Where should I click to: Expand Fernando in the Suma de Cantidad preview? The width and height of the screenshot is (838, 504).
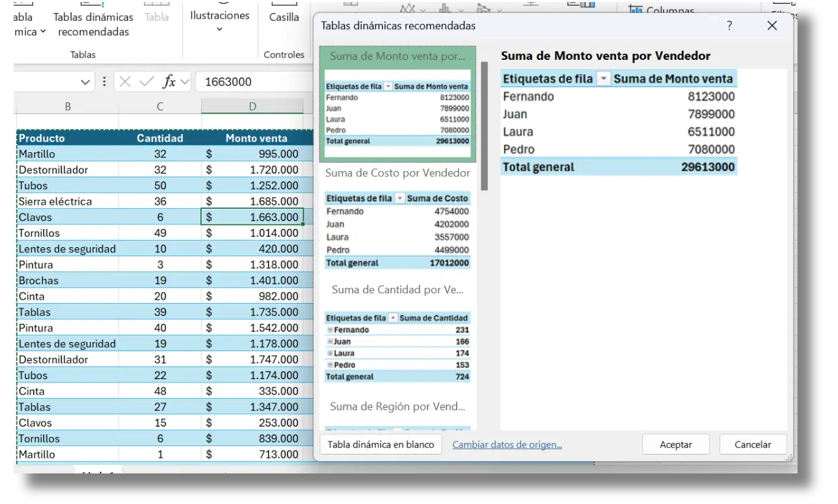pos(330,330)
